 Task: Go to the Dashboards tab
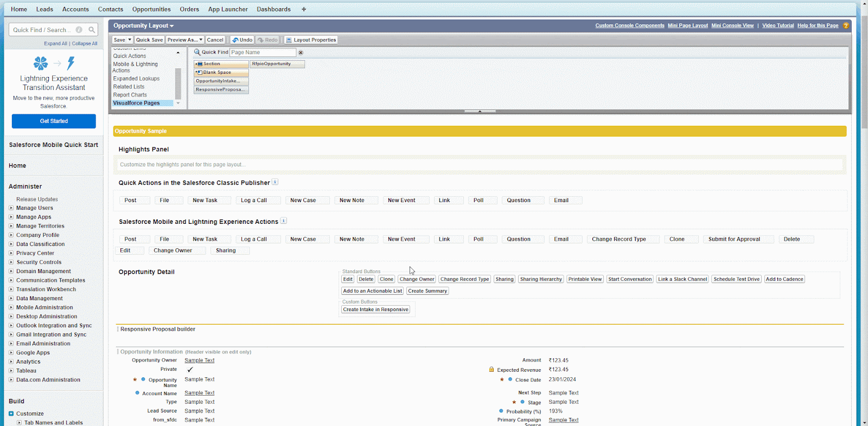pos(273,9)
